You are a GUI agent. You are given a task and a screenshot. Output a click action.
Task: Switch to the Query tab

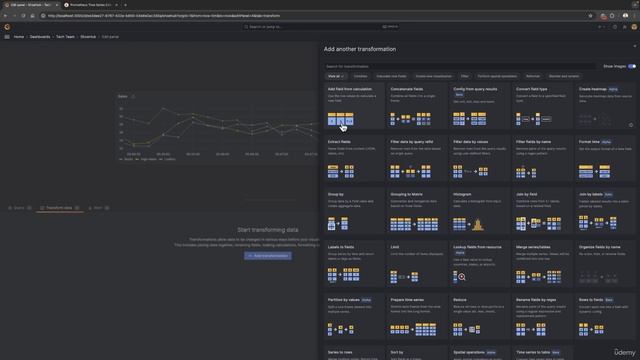click(x=19, y=208)
